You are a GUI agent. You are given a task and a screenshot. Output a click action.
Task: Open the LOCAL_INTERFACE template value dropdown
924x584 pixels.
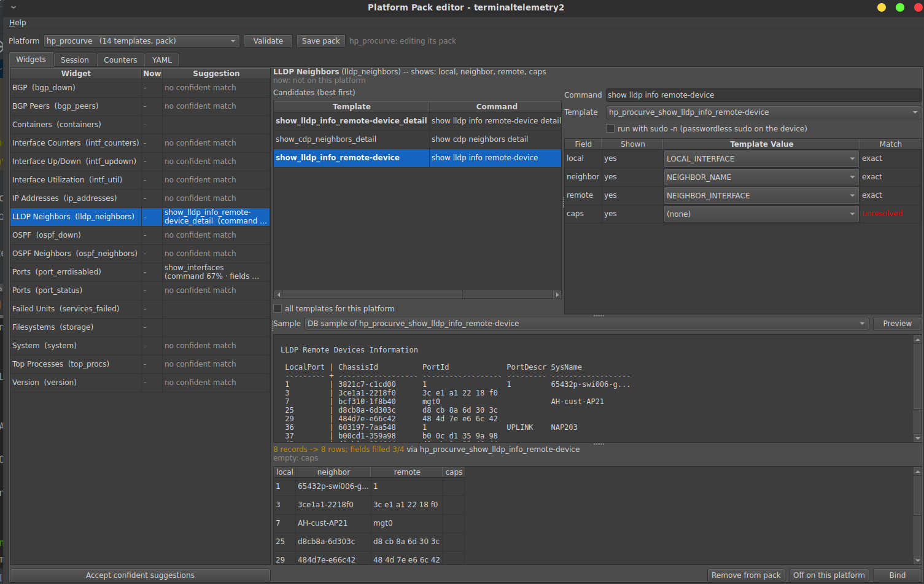coord(761,158)
